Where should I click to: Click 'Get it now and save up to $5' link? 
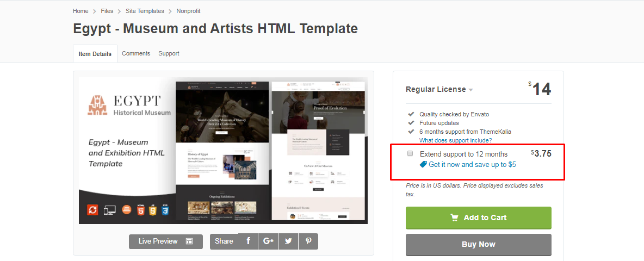(472, 165)
